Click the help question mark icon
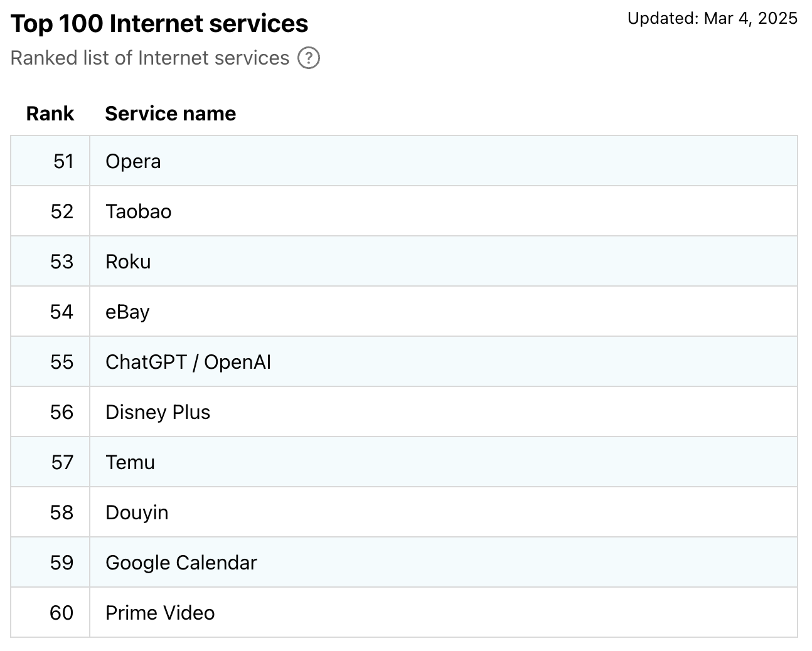This screenshot has height=651, width=812. 308,58
